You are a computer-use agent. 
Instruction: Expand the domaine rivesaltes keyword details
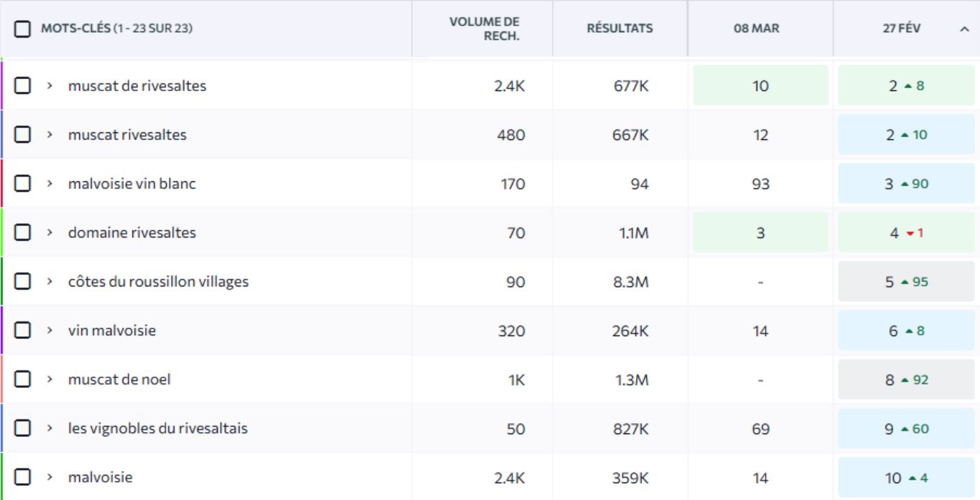click(x=50, y=233)
